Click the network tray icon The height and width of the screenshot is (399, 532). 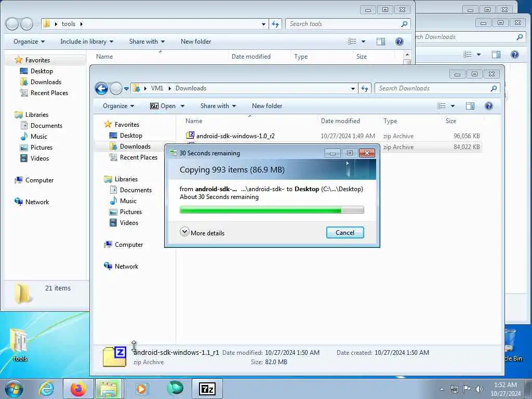coord(454,389)
